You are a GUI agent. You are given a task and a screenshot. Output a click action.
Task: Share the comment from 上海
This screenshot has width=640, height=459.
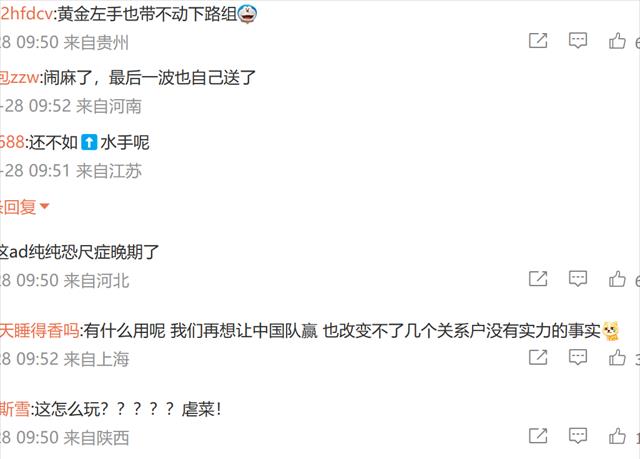[x=538, y=357]
